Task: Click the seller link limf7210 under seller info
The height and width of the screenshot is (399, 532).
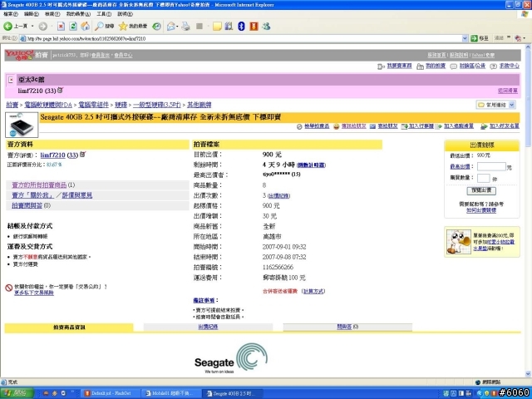Action: click(x=52, y=155)
